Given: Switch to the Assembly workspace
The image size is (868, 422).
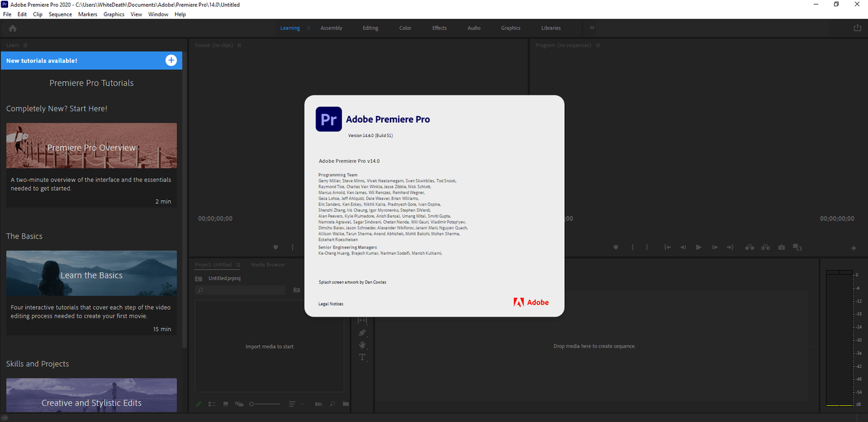Looking at the screenshot, I should click(x=332, y=28).
